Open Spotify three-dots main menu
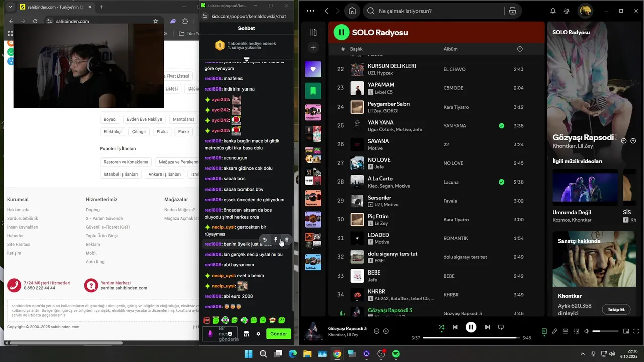Image resolution: width=644 pixels, height=362 pixels. 310,11
